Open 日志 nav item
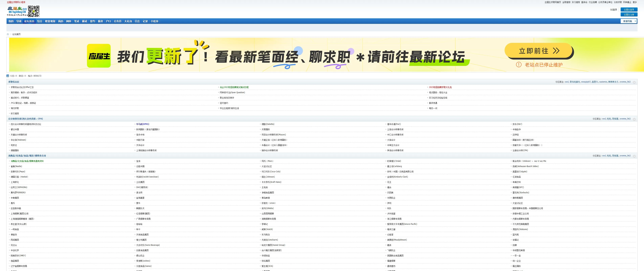This screenshot has height=271, width=644. click(138, 21)
